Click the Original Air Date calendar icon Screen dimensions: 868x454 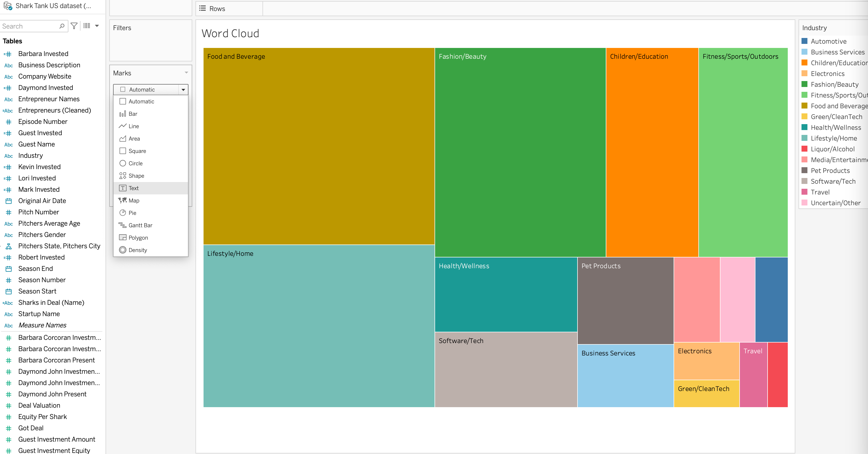[x=9, y=201]
